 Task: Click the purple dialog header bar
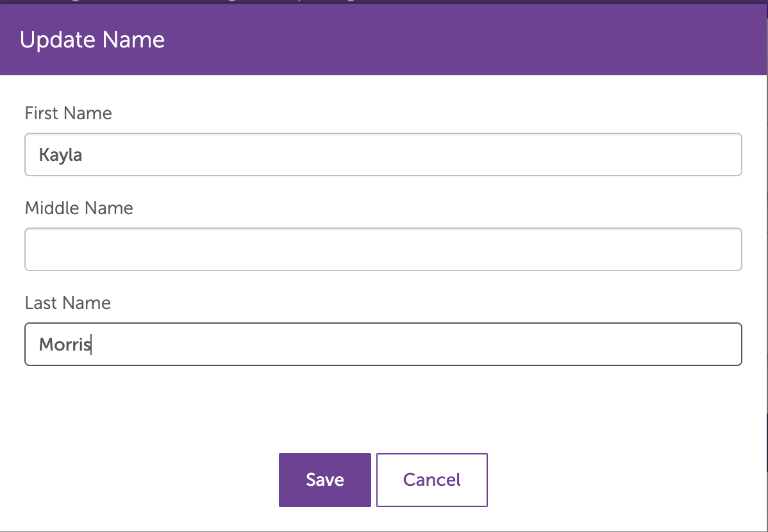(x=449, y=40)
